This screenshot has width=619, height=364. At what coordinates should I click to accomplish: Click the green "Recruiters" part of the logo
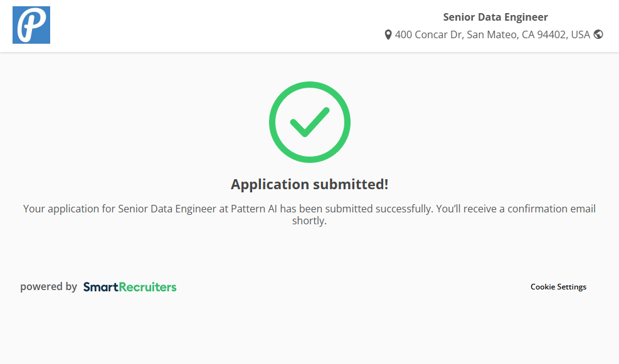pos(148,287)
